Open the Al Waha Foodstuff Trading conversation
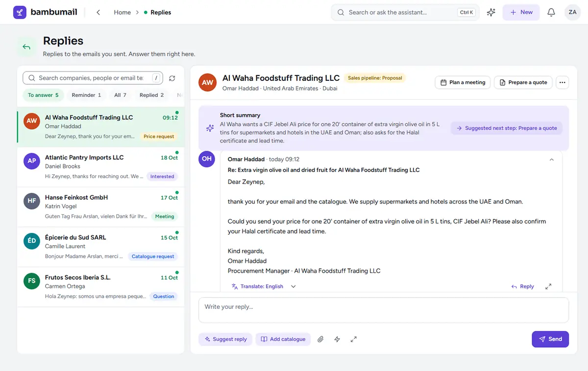The width and height of the screenshot is (588, 371). click(101, 127)
